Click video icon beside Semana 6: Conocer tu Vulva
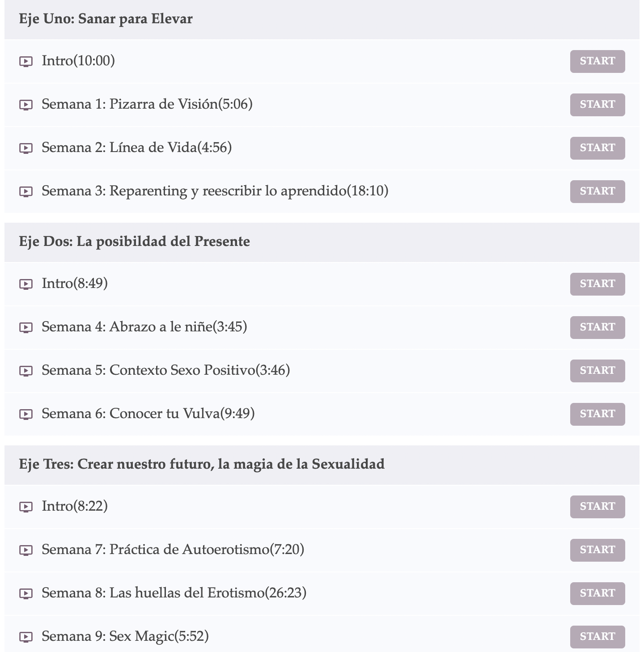This screenshot has height=652, width=644. coord(26,415)
